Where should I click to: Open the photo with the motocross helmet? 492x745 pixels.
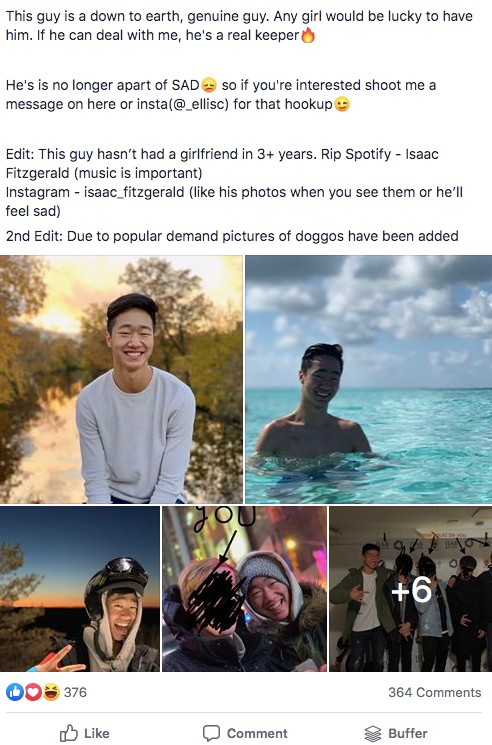tap(80, 589)
